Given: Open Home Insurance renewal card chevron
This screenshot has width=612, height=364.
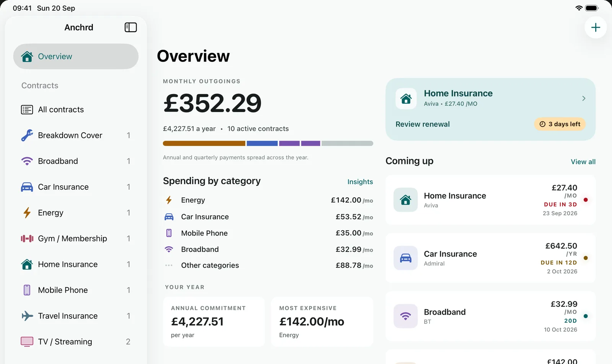Looking at the screenshot, I should coord(584,99).
